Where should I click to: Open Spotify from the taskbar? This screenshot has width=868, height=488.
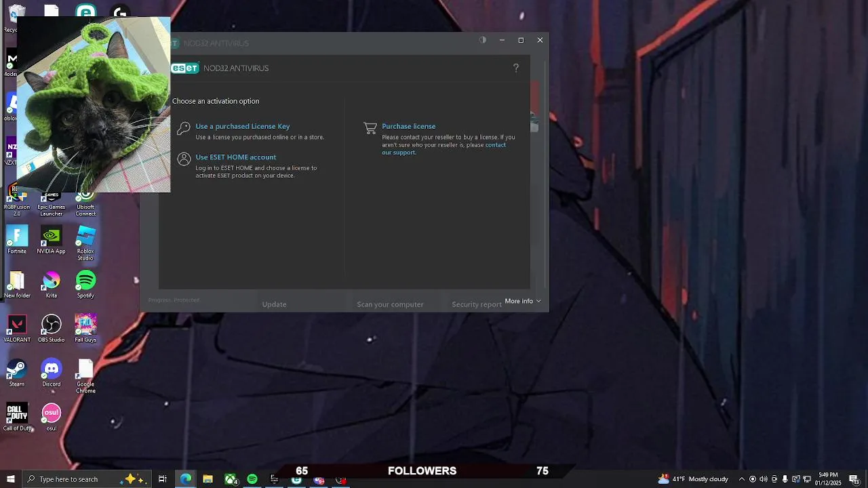[x=252, y=479]
